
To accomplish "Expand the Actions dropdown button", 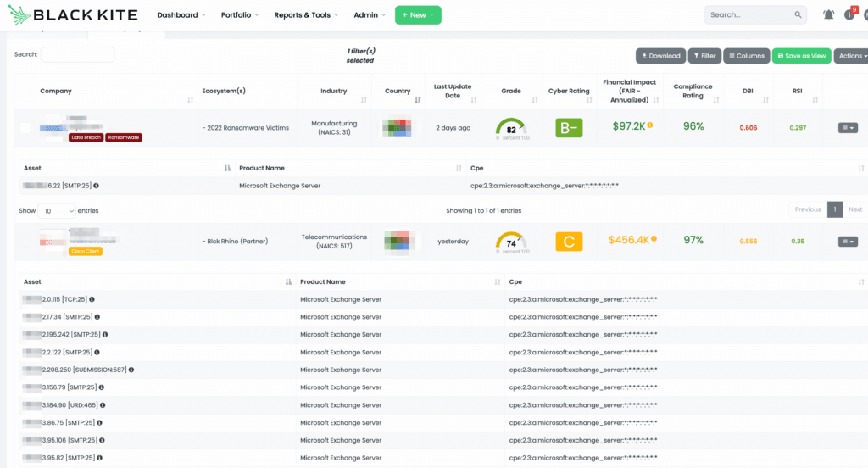I will click(850, 56).
